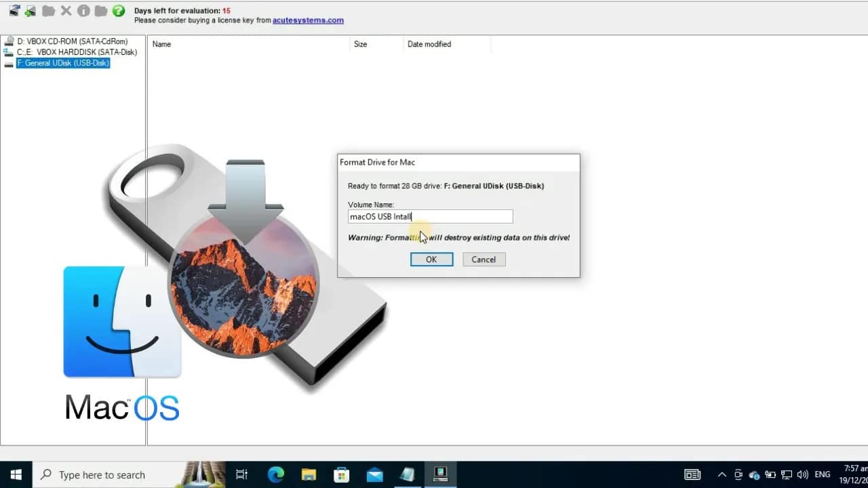Click inside the Volume Name text field
868x488 pixels.
[x=430, y=216]
